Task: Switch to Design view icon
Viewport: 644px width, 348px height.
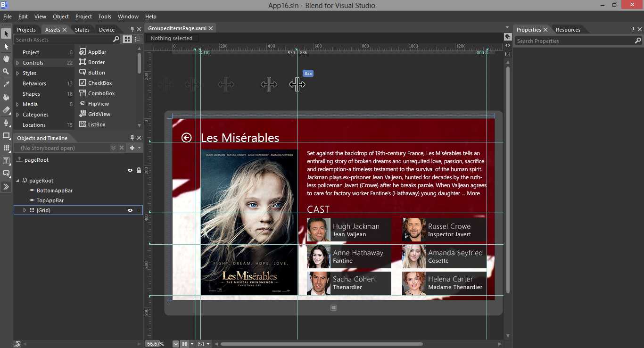Action: click(x=508, y=37)
